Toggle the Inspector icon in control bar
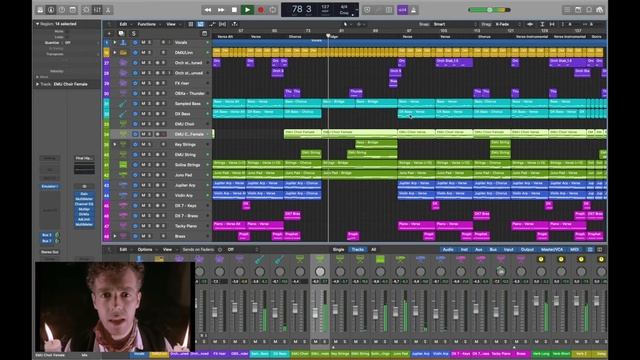 click(x=51, y=10)
